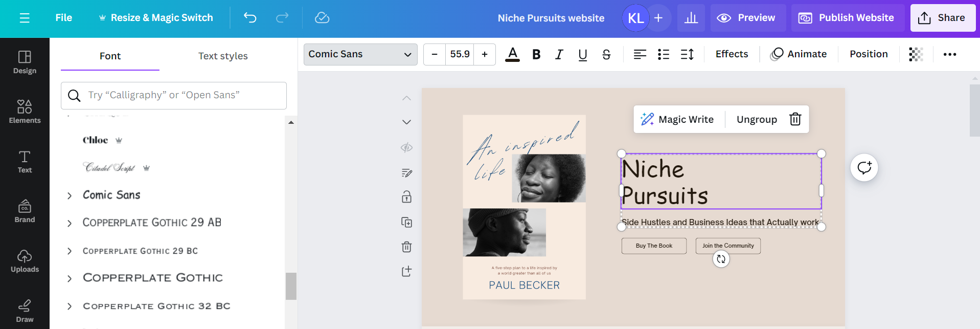This screenshot has height=329, width=980.
Task: Delete the page via side trash icon
Action: point(406,247)
